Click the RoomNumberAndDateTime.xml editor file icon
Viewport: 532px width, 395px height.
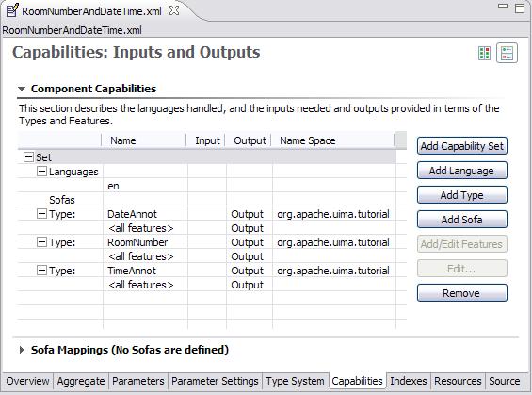tap(12, 10)
